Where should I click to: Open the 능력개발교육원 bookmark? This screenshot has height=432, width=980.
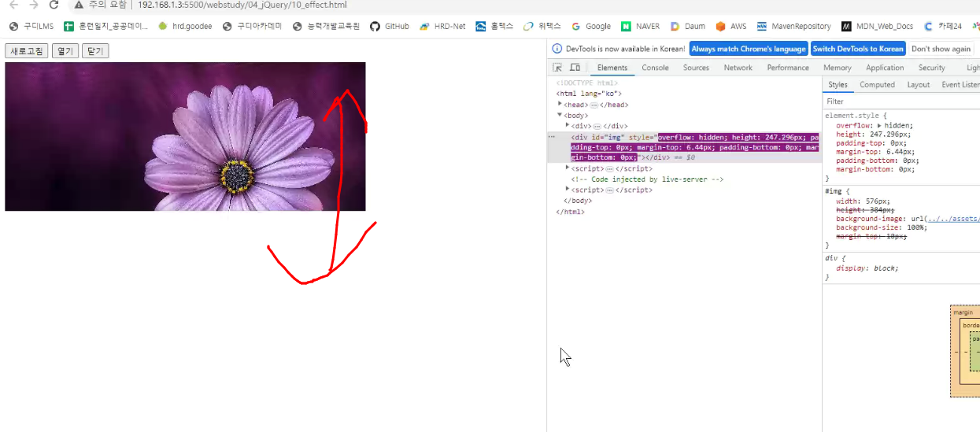click(326, 26)
